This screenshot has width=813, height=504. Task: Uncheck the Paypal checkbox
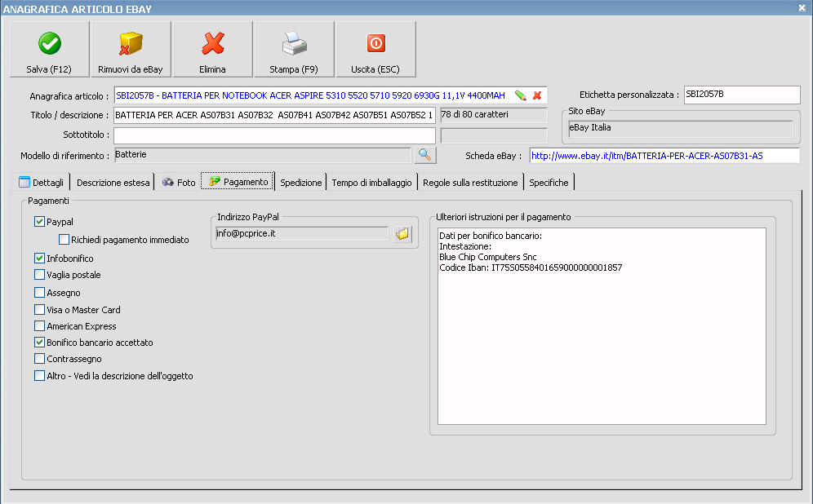click(x=39, y=222)
